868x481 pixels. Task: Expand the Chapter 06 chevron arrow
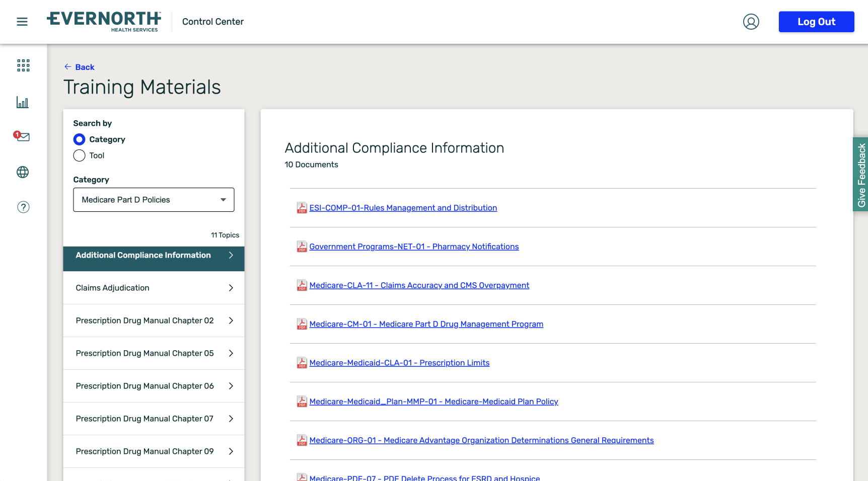pyautogui.click(x=231, y=386)
